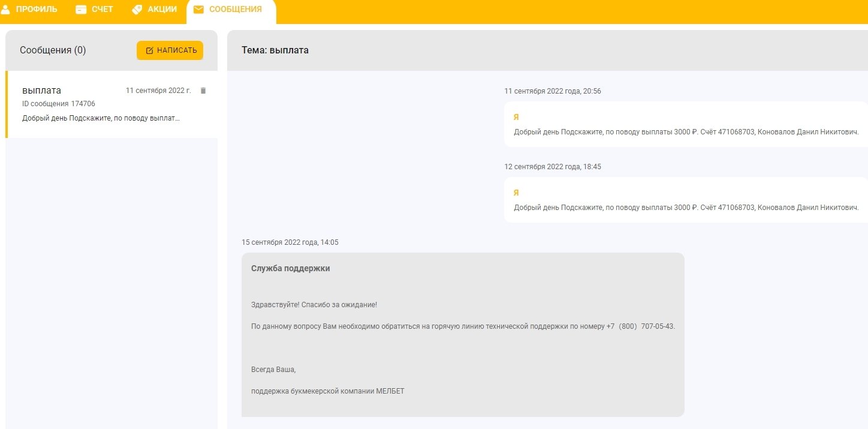
Task: Switch to the СЧЕТ tab
Action: tap(102, 9)
